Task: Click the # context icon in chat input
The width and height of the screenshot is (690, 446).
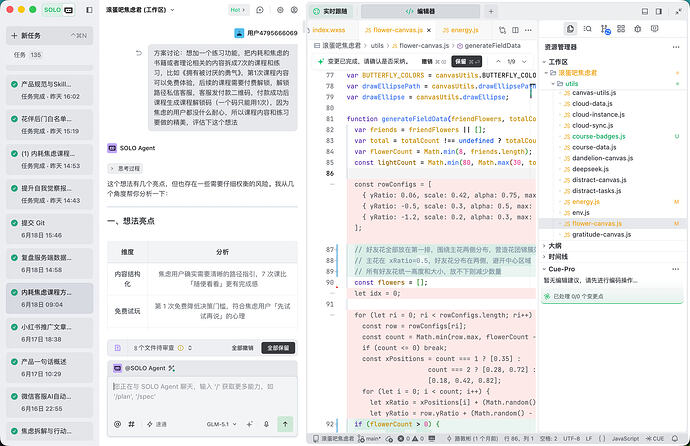Action: (131, 424)
